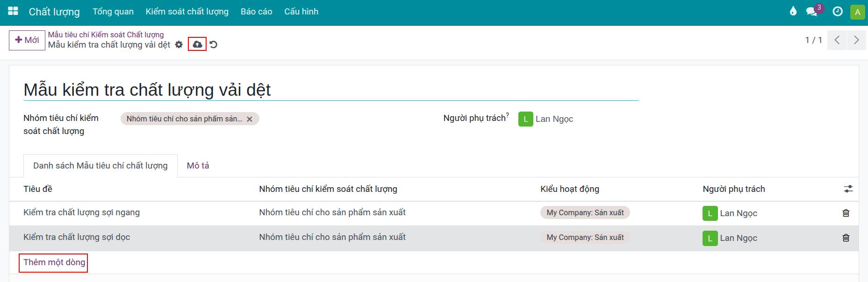Open the Cấu hình menu
The image size is (868, 282).
point(301,12)
